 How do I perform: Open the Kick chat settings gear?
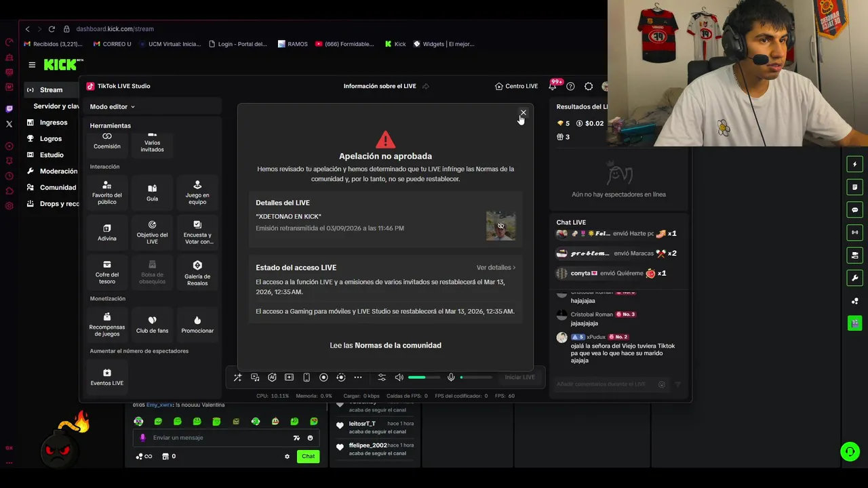[x=287, y=457]
